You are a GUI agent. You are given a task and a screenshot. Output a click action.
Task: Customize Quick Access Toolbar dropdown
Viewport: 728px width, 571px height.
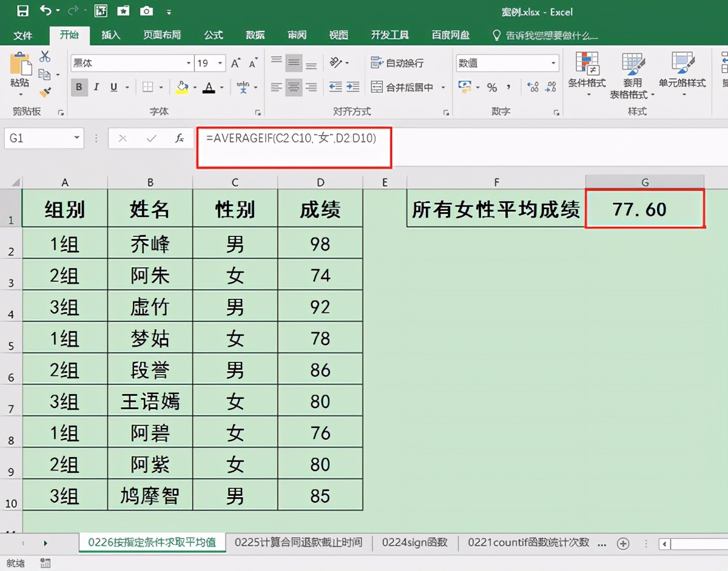pos(169,12)
